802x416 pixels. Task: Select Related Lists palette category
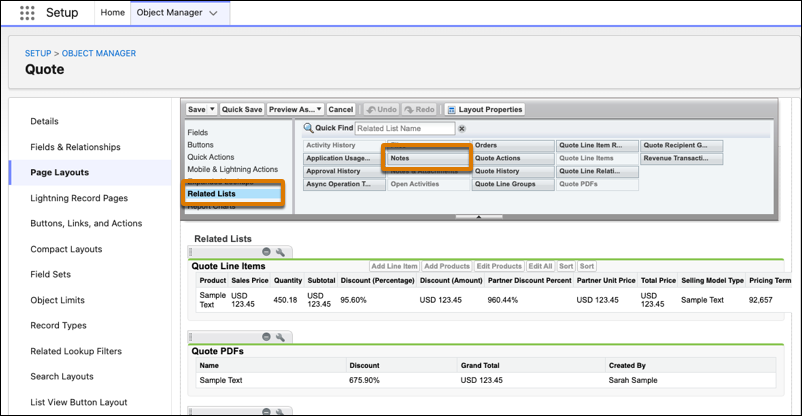click(233, 194)
